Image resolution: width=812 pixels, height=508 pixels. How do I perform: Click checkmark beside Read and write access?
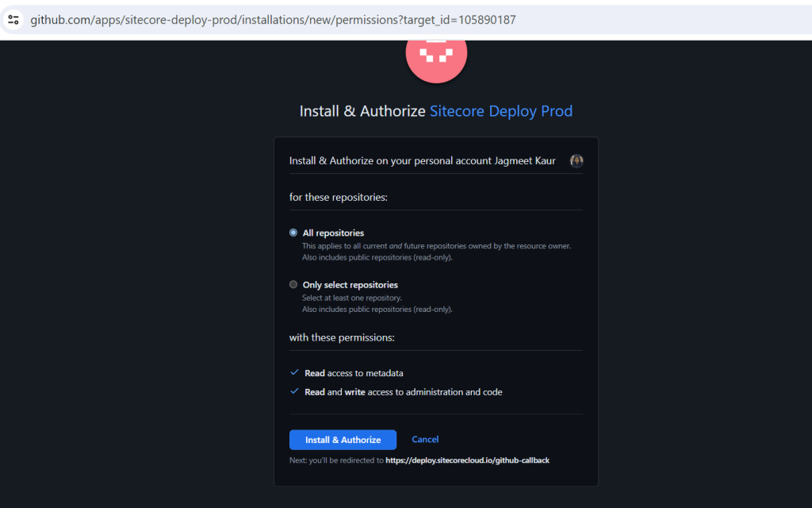tap(294, 391)
